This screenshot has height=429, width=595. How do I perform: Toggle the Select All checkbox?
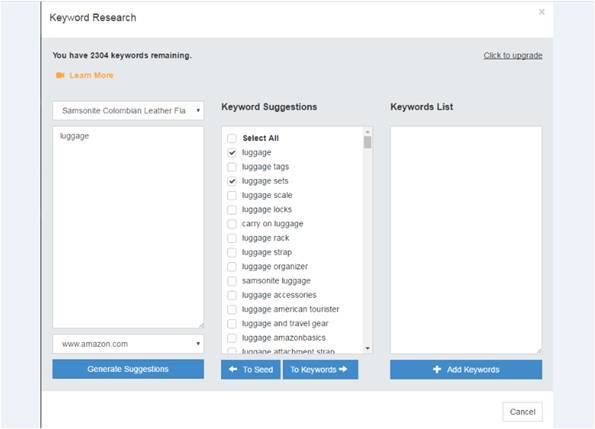point(232,138)
